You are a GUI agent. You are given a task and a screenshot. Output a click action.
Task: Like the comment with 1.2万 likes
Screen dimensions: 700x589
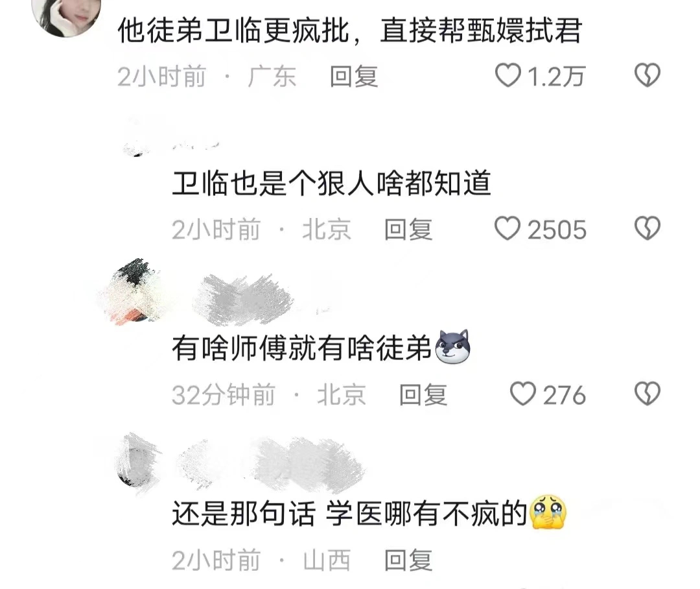pyautogui.click(x=508, y=75)
